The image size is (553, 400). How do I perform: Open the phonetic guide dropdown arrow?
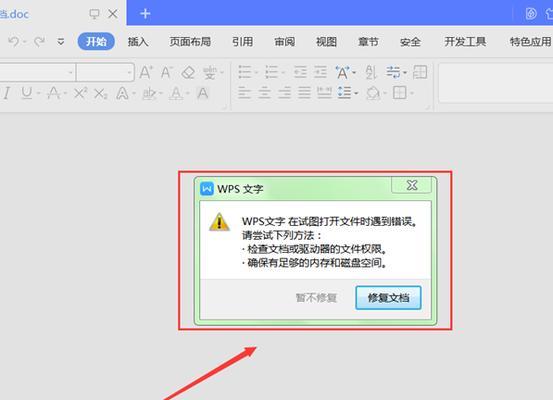coord(222,73)
